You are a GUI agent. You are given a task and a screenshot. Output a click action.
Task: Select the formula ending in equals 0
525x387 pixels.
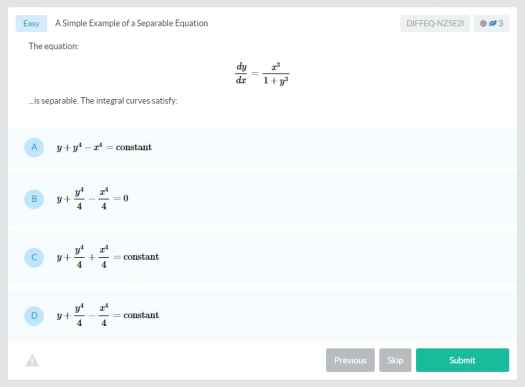click(x=92, y=199)
